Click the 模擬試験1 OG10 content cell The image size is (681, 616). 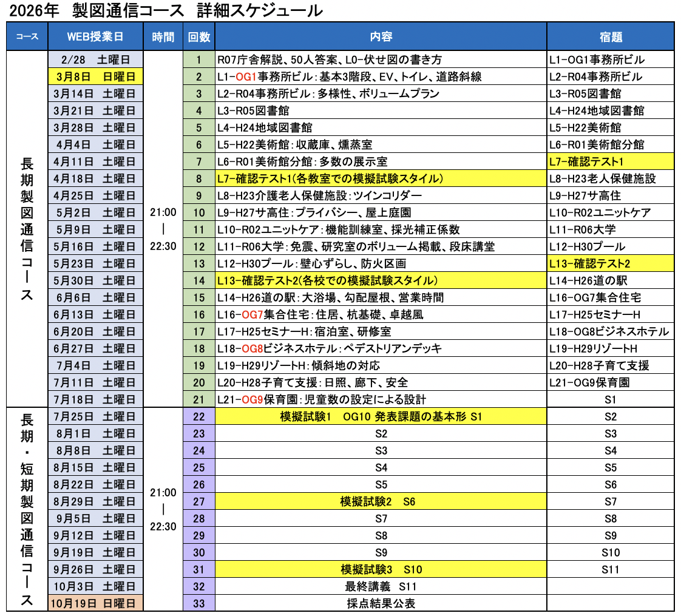click(x=381, y=416)
